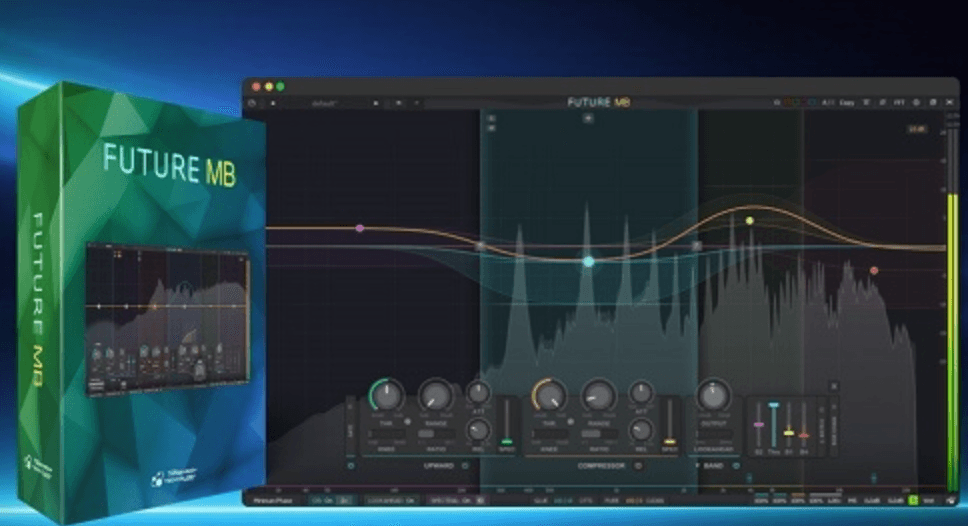Click the left crossover handle of cyan band
The image size is (968, 526).
tap(481, 246)
